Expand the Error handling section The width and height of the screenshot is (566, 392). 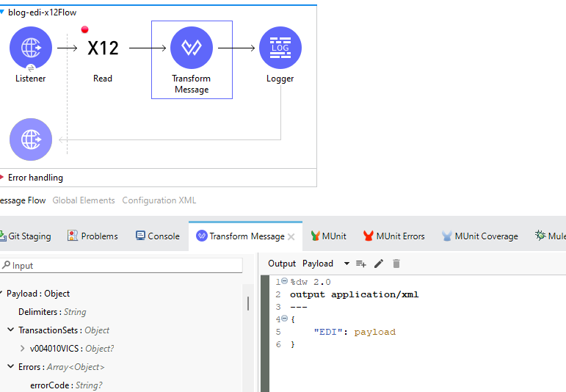coord(3,178)
